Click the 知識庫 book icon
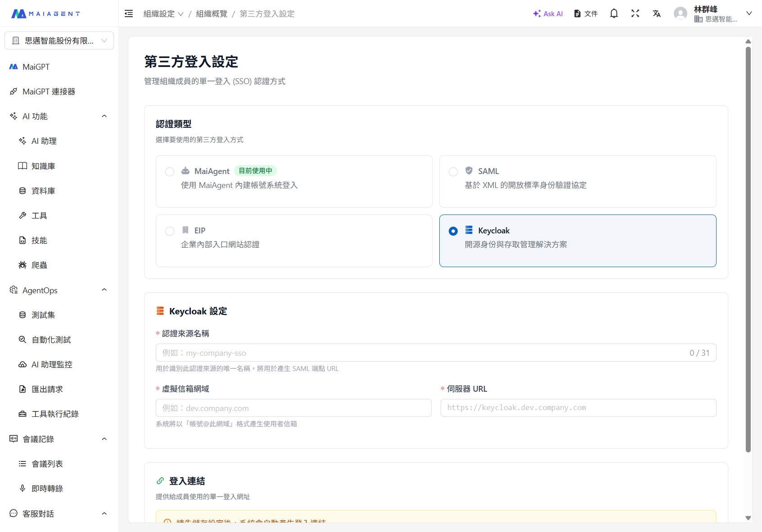This screenshot has width=762, height=532. click(x=23, y=166)
